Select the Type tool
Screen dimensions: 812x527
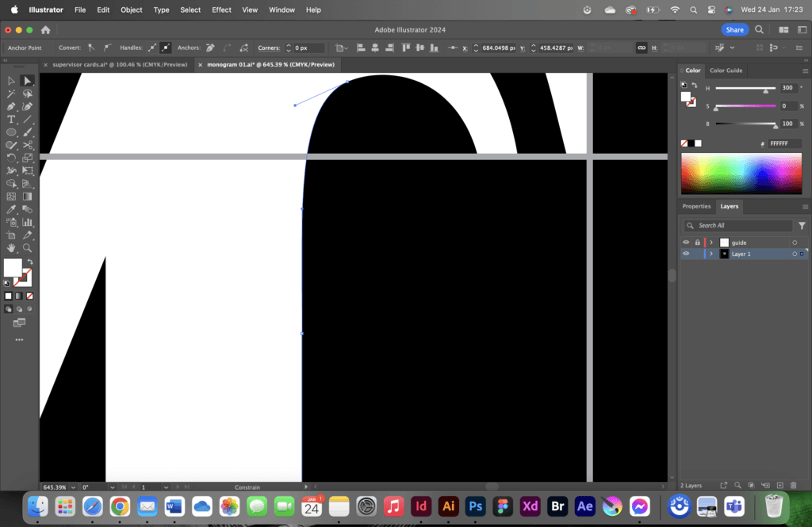click(11, 119)
